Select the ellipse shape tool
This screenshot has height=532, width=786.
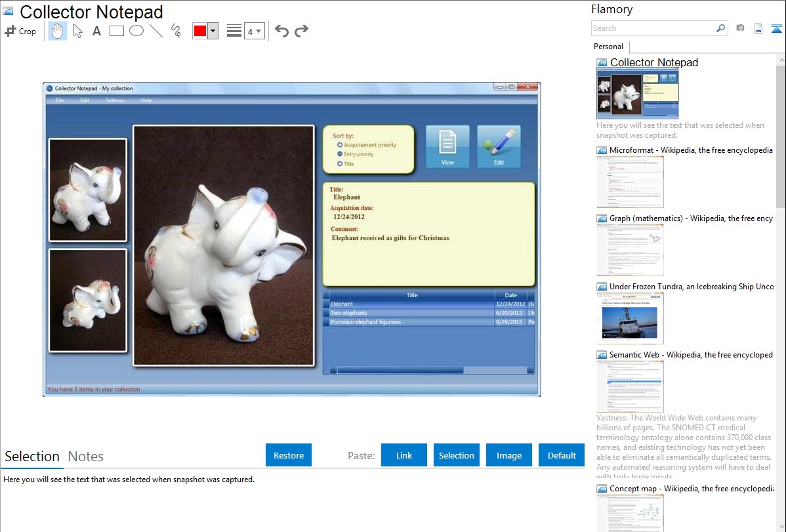coord(136,31)
